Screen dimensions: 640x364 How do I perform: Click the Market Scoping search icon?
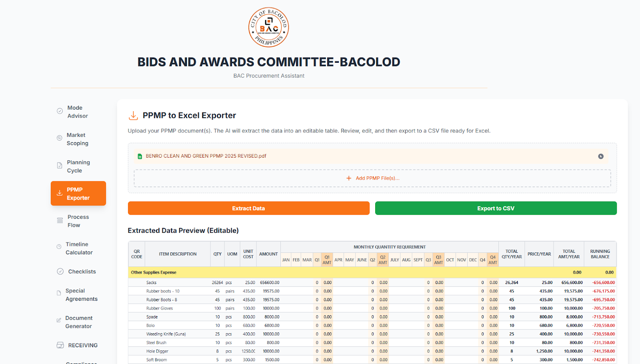(x=59, y=138)
